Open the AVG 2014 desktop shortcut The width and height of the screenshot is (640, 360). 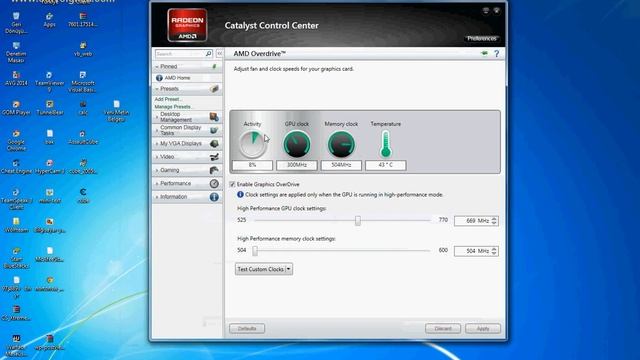point(16,78)
